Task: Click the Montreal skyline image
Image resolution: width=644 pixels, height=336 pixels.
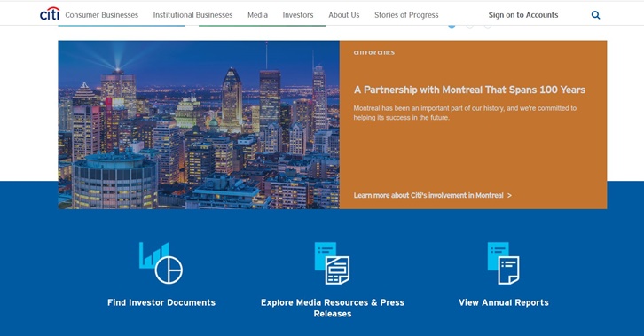Action: (x=199, y=125)
